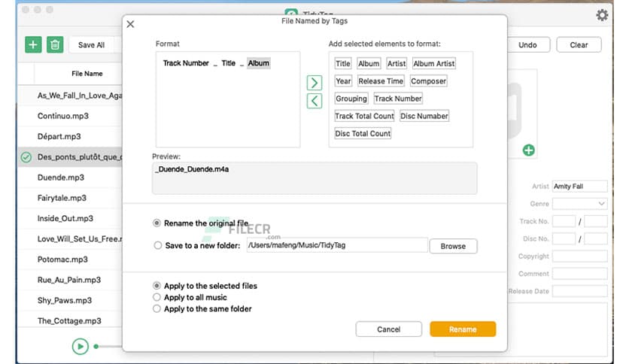Select Apply to all music option
This screenshot has height=364, width=629.
point(156,297)
